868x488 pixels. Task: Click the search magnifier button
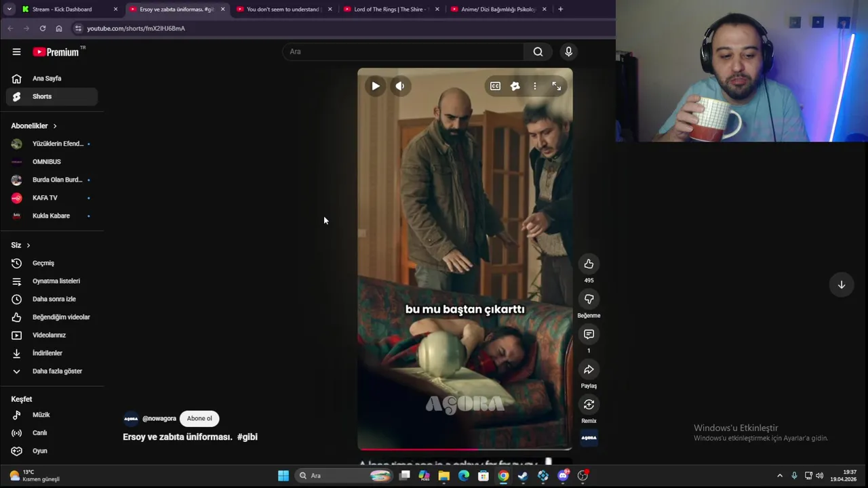(x=538, y=52)
